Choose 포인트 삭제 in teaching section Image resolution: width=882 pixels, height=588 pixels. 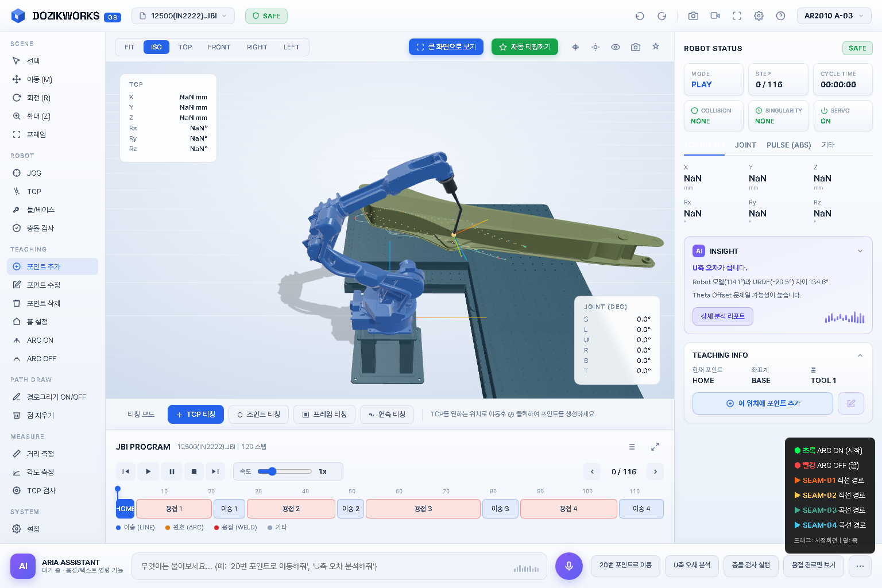pyautogui.click(x=52, y=303)
